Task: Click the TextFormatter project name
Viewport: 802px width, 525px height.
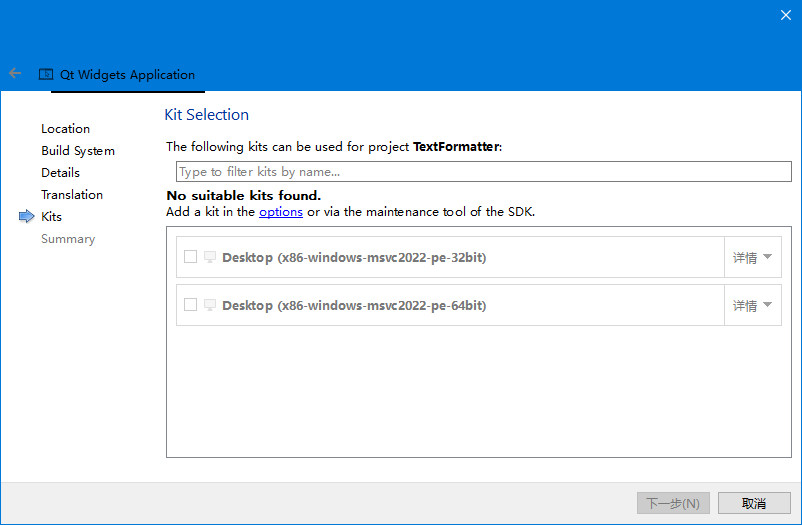Action: (456, 147)
